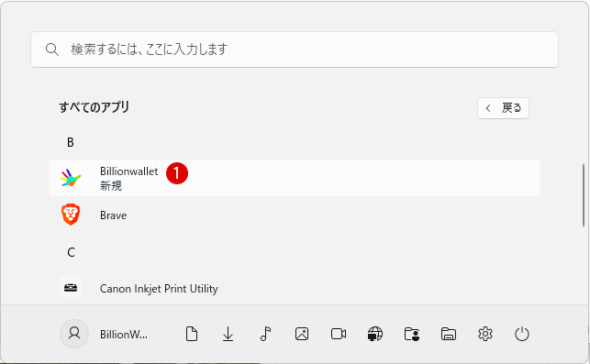This screenshot has width=590, height=364.
Task: Click the Billionwallet app name text
Action: tap(129, 171)
